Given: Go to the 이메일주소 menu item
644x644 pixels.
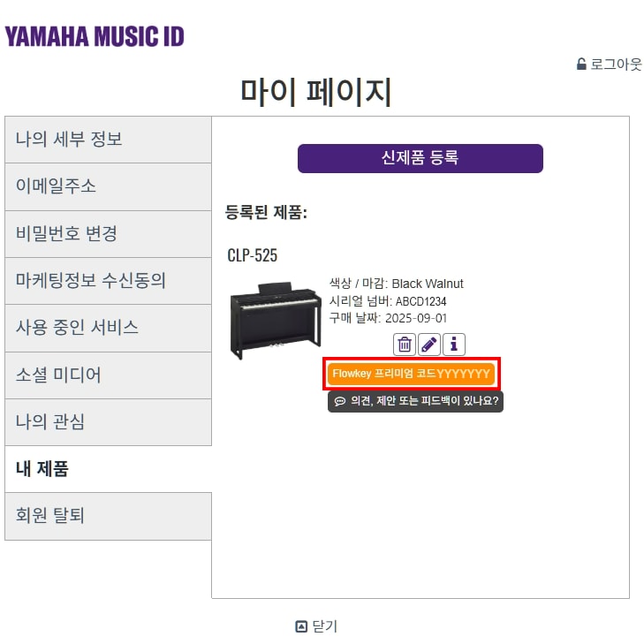Looking at the screenshot, I should [108, 187].
